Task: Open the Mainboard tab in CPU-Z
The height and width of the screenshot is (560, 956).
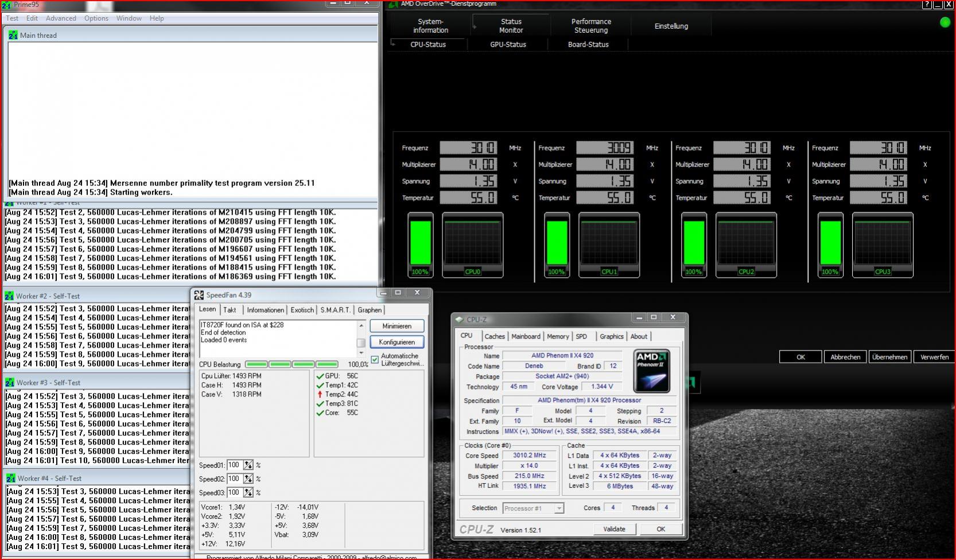Action: (526, 337)
